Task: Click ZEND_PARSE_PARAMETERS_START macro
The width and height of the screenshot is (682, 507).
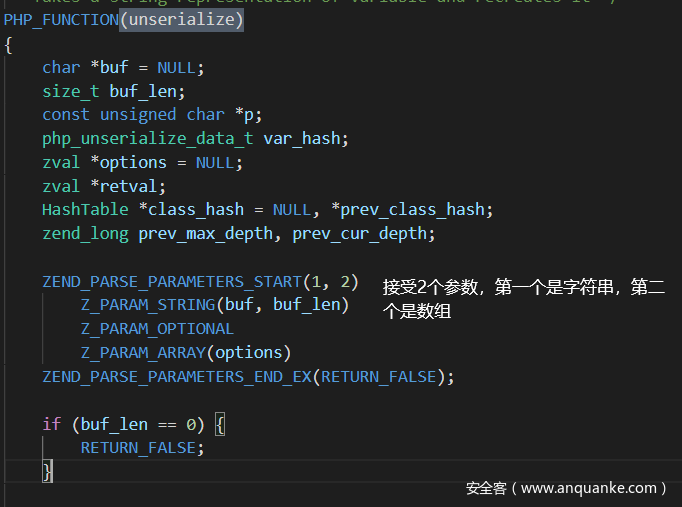Action: (x=170, y=282)
